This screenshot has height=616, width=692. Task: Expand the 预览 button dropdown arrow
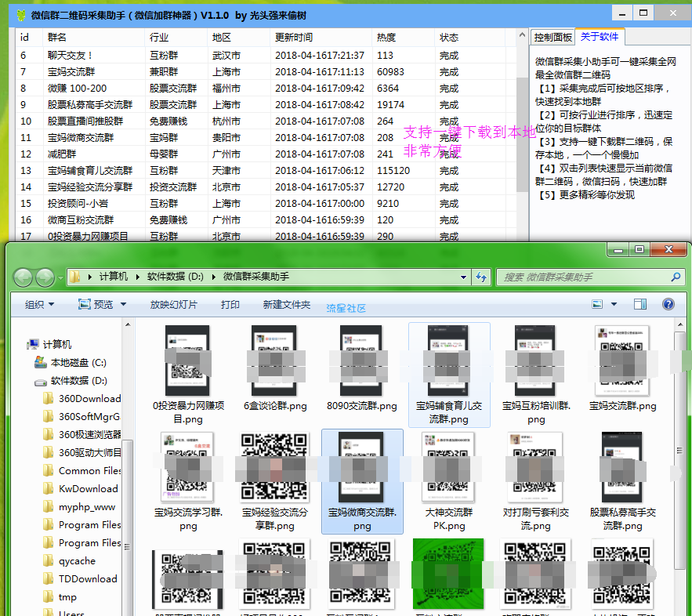123,304
